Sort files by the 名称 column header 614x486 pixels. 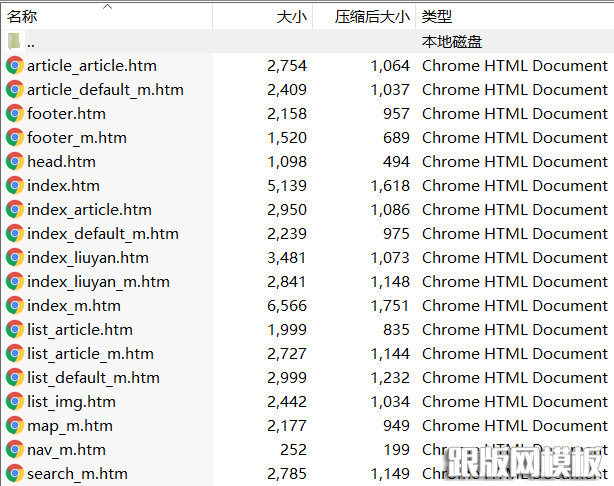pyautogui.click(x=22, y=17)
